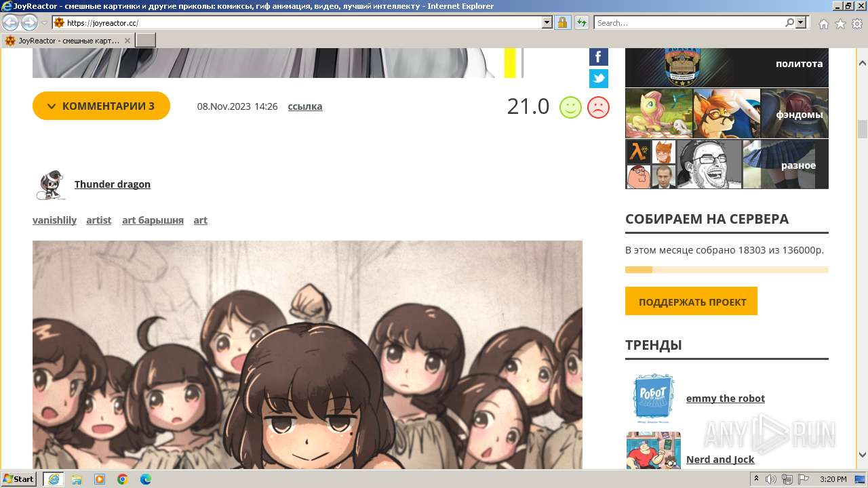
Task: Click the taskbar clock 3:20 PM
Action: [833, 479]
